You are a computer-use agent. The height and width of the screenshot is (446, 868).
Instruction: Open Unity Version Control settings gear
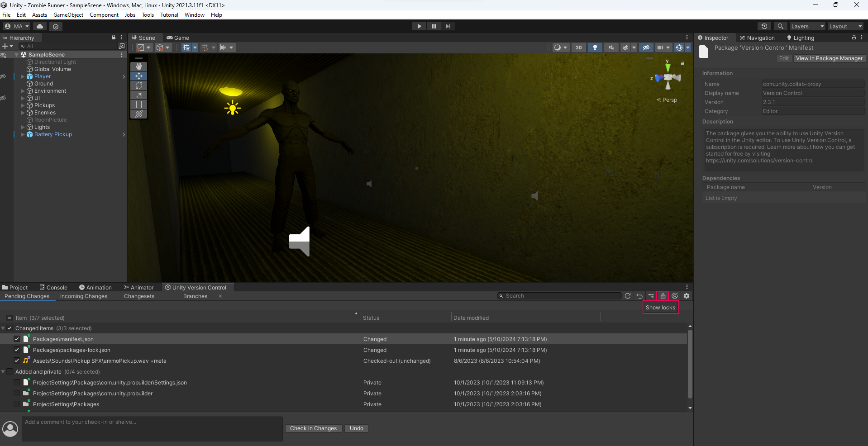click(687, 296)
